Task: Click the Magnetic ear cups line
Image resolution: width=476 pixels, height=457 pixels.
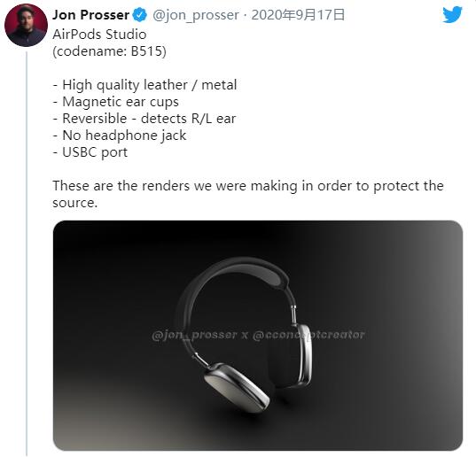Action: [115, 102]
